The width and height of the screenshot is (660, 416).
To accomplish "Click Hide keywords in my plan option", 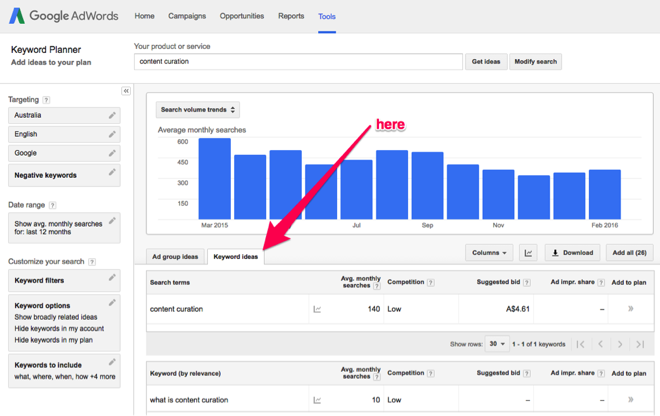I will tap(53, 340).
